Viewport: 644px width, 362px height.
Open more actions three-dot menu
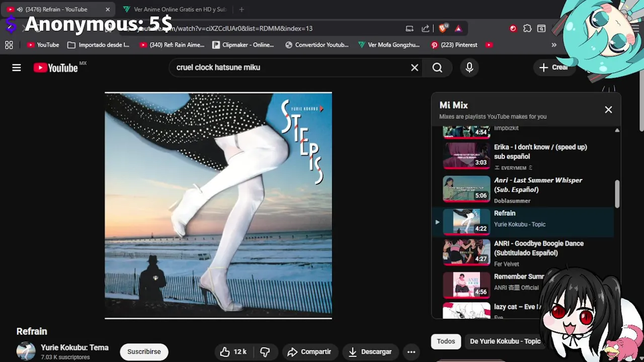pyautogui.click(x=411, y=352)
